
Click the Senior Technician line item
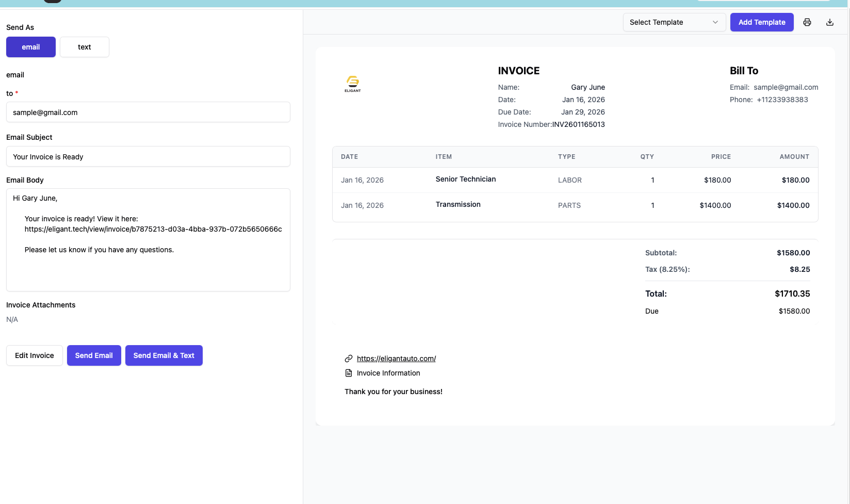465,179
